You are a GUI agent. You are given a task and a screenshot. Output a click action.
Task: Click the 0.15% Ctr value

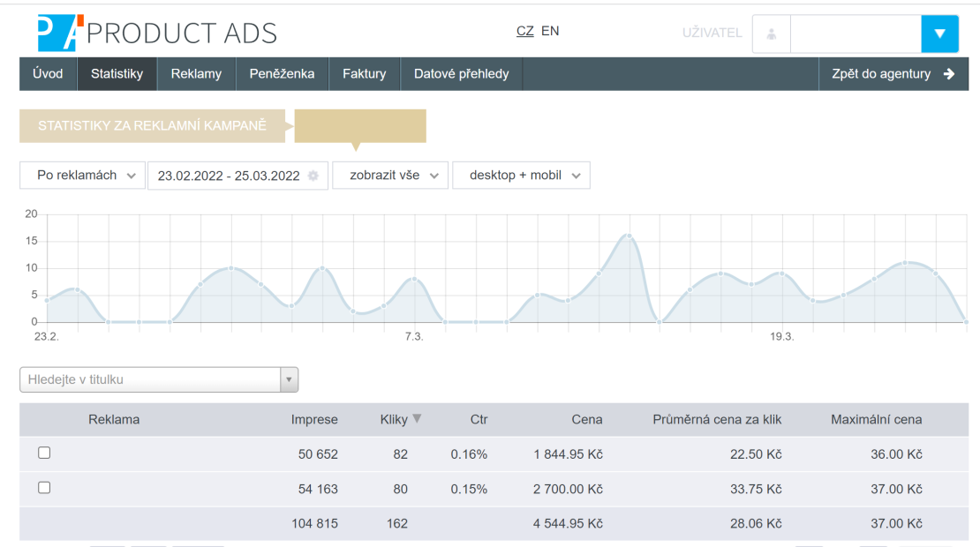coord(469,490)
